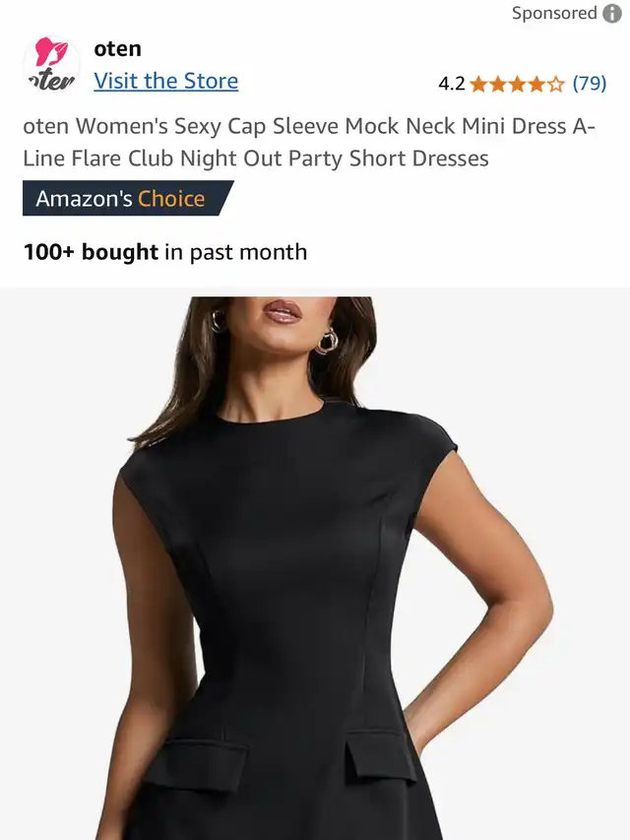Click the 4.2 rating number
The image size is (630, 840).
pos(451,84)
